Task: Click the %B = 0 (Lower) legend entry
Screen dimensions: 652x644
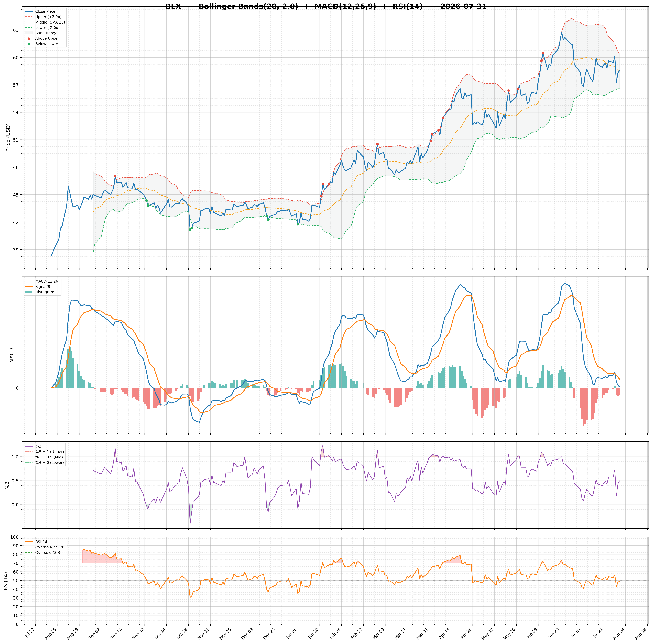Action: click(x=44, y=463)
